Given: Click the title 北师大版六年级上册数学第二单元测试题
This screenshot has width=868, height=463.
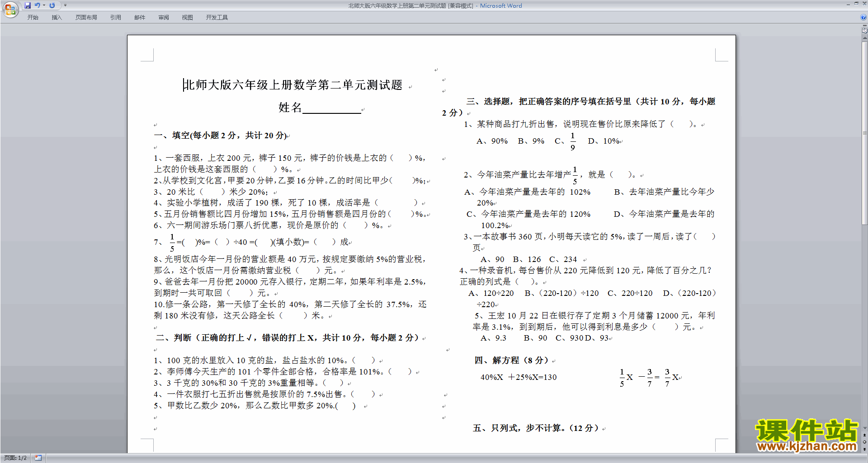Looking at the screenshot, I should [293, 85].
